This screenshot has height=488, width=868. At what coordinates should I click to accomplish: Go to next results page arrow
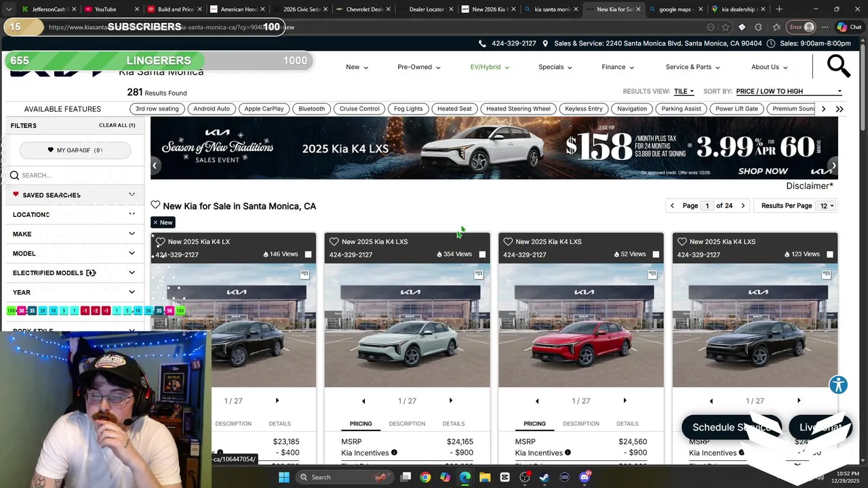coord(743,205)
